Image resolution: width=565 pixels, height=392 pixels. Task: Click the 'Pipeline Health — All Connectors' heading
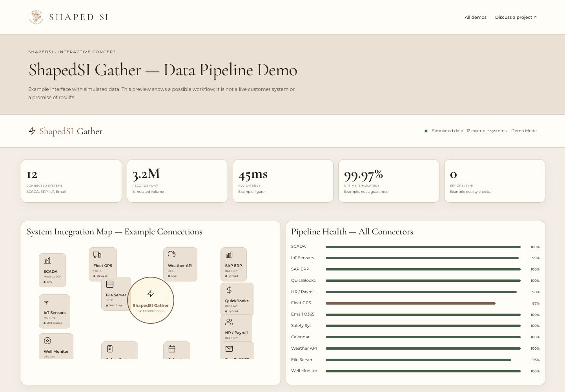point(352,232)
